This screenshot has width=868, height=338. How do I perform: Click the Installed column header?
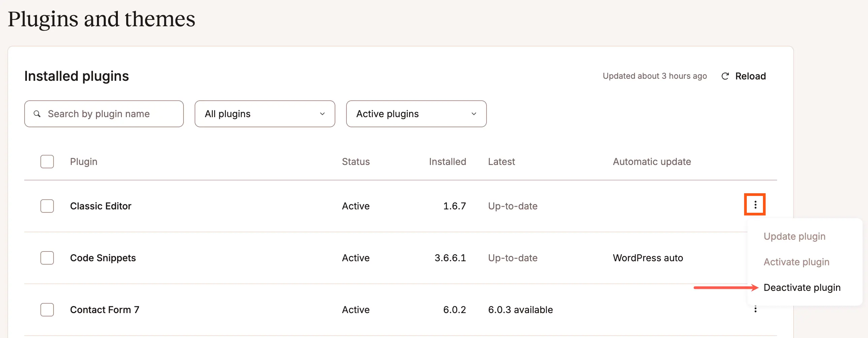click(x=447, y=162)
